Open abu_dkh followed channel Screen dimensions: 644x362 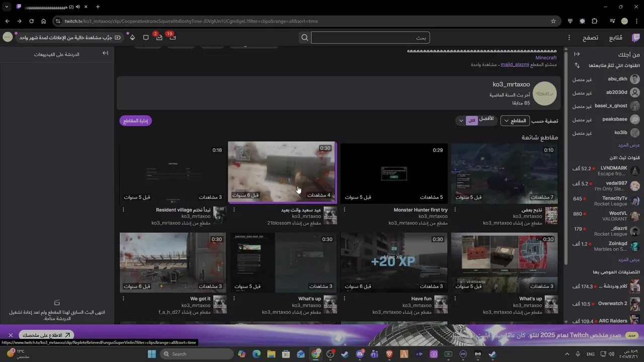[x=606, y=79]
